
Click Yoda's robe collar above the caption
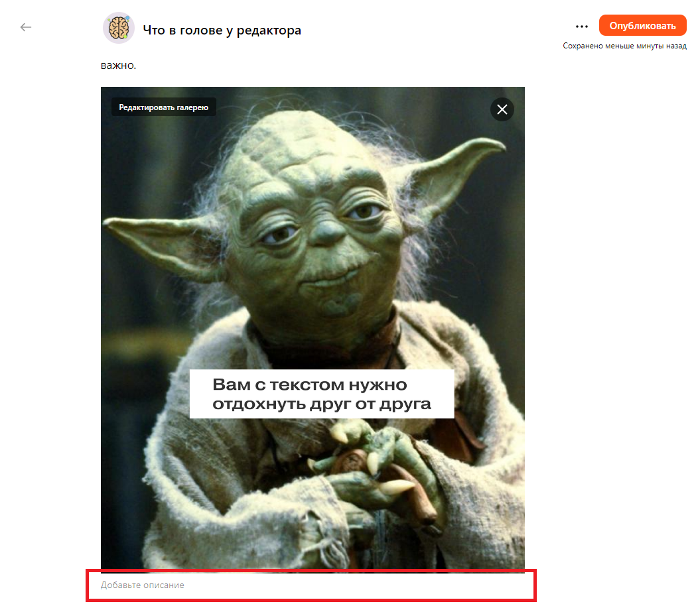pos(318,345)
